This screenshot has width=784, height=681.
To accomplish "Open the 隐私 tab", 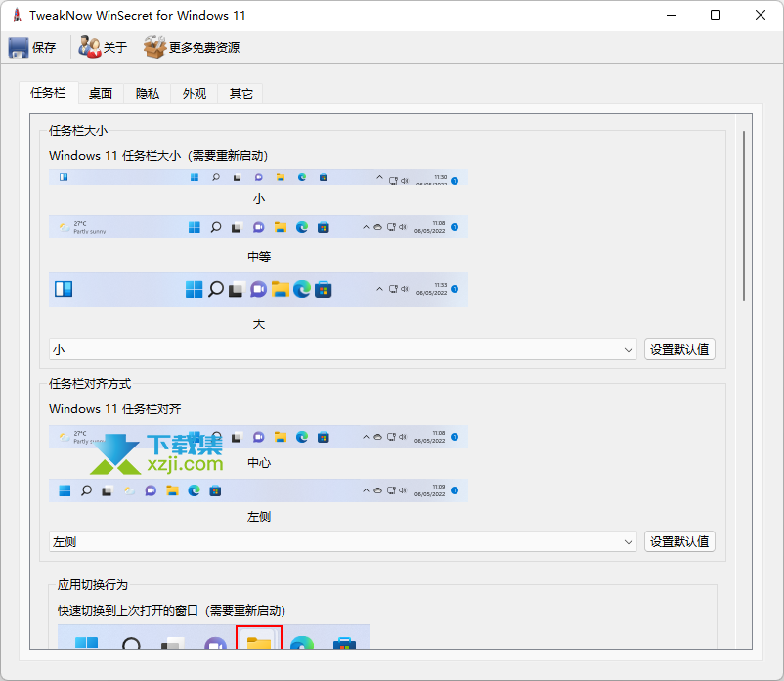I will tap(147, 94).
